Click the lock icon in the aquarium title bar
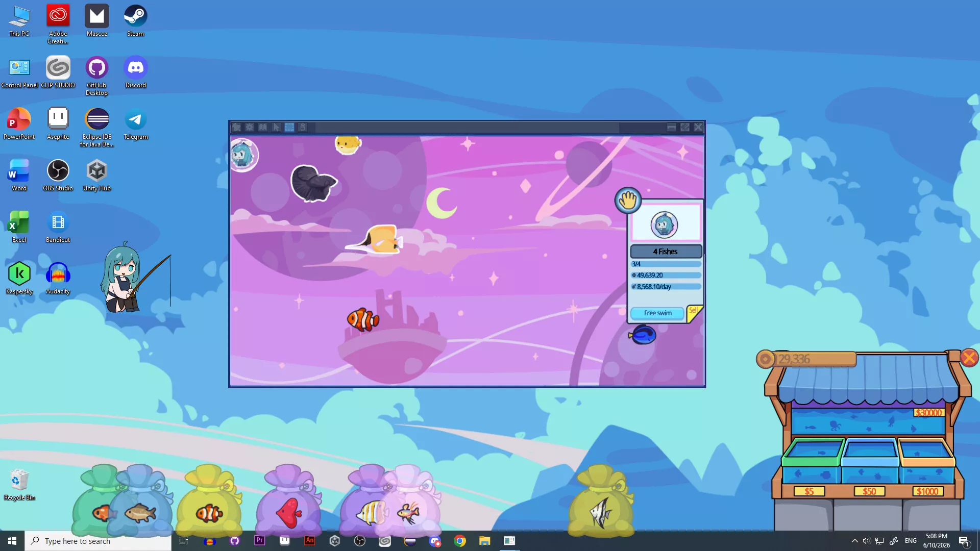980x551 pixels. [303, 127]
